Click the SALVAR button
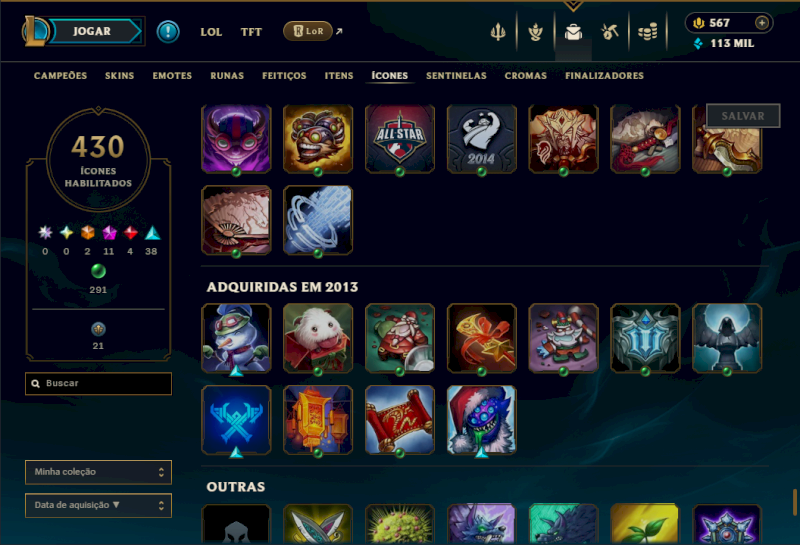Screen dimensions: 800x545 point(743,116)
